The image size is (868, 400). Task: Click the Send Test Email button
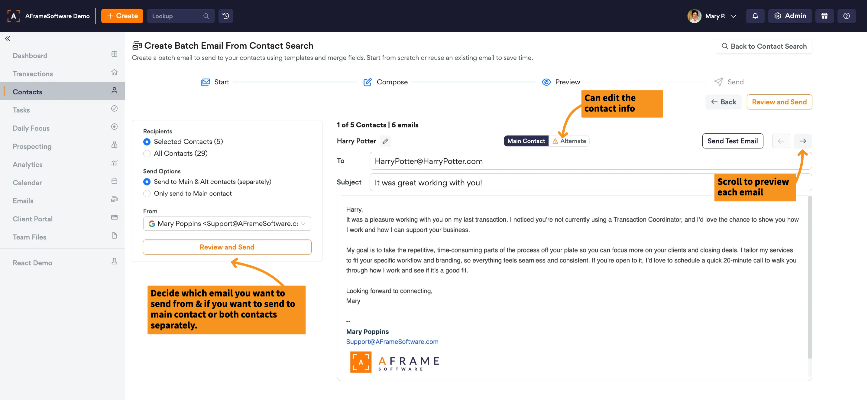tap(732, 141)
